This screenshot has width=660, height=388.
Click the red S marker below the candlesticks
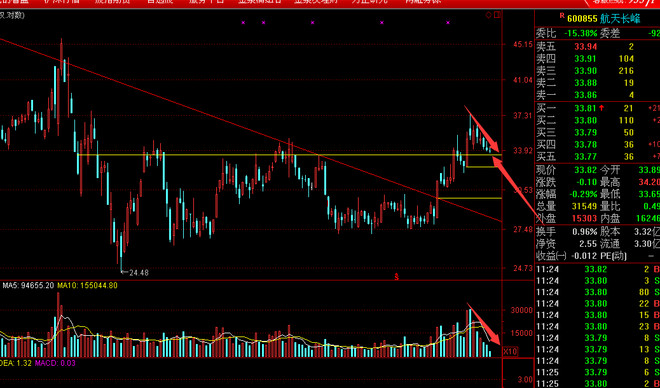click(x=397, y=277)
